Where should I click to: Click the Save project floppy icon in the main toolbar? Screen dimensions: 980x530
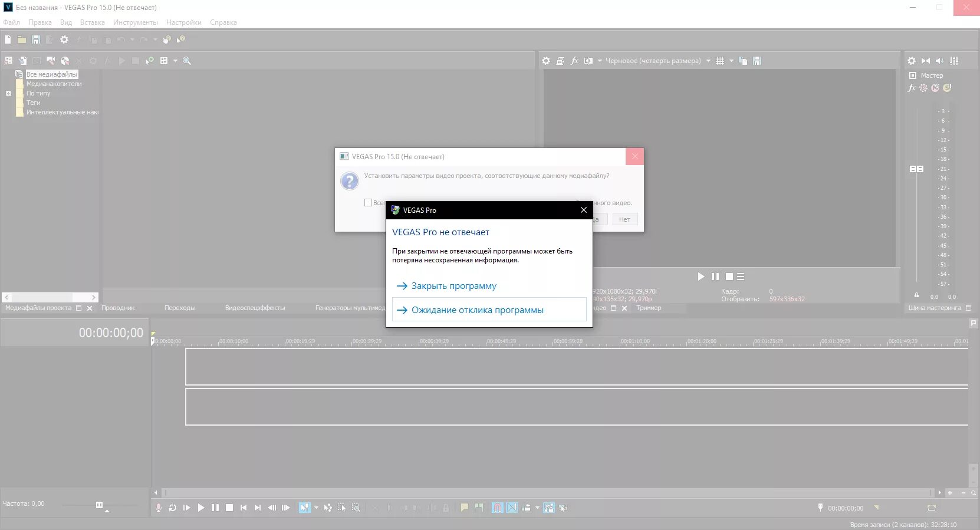coord(36,39)
